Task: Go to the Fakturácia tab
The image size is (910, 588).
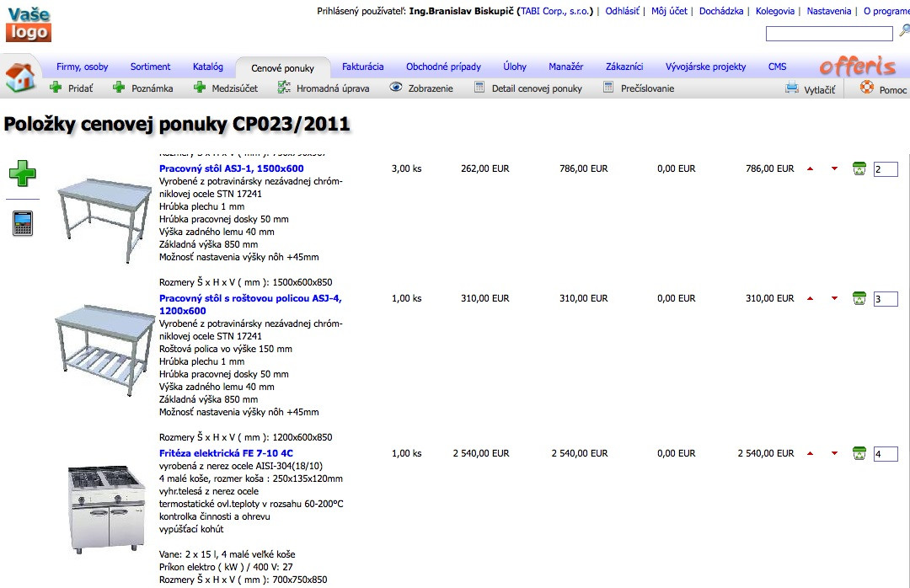Action: pos(362,67)
